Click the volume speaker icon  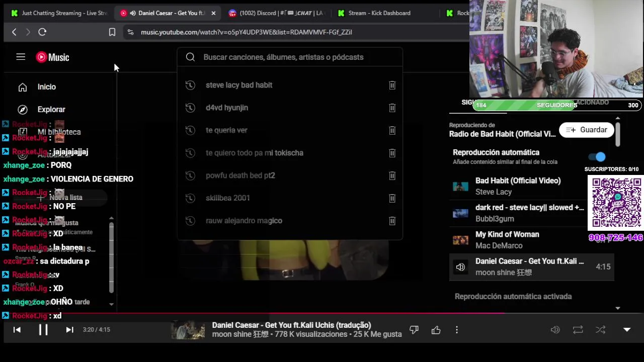coord(555,330)
